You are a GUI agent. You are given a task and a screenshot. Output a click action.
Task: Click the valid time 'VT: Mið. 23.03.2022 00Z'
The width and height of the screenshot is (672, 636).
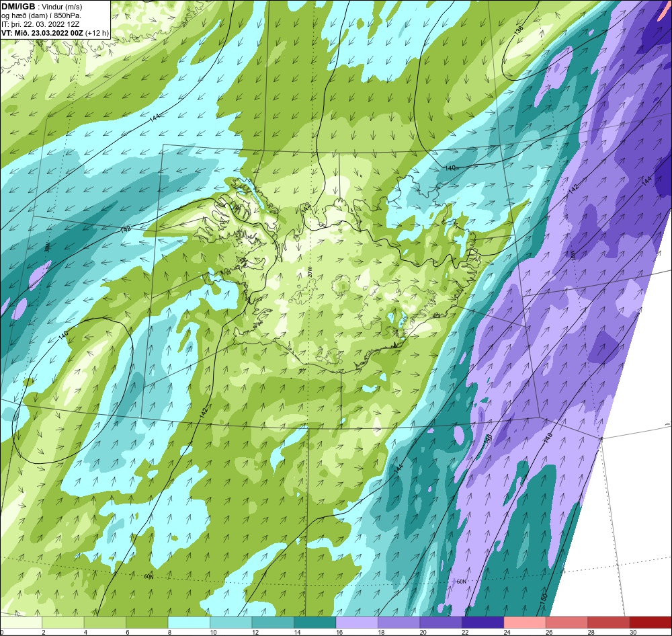[42, 32]
